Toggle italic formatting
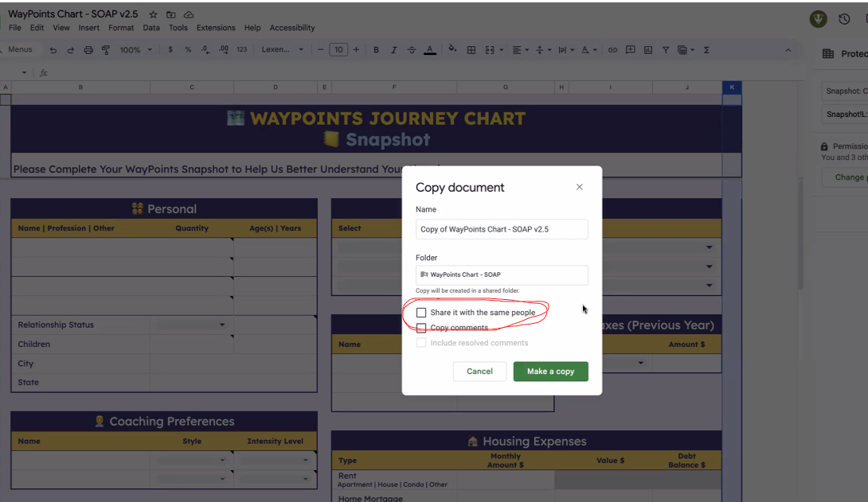 pos(393,50)
